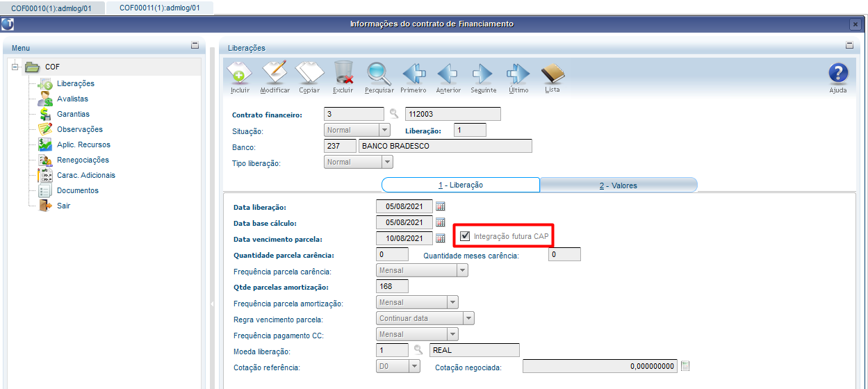Screen dimensions: 868x389
Task: Click the Excluir trash icon
Action: pyautogui.click(x=343, y=74)
